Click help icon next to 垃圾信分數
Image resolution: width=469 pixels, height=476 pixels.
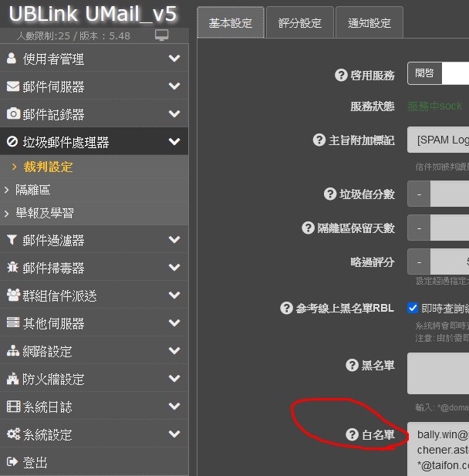pos(330,194)
